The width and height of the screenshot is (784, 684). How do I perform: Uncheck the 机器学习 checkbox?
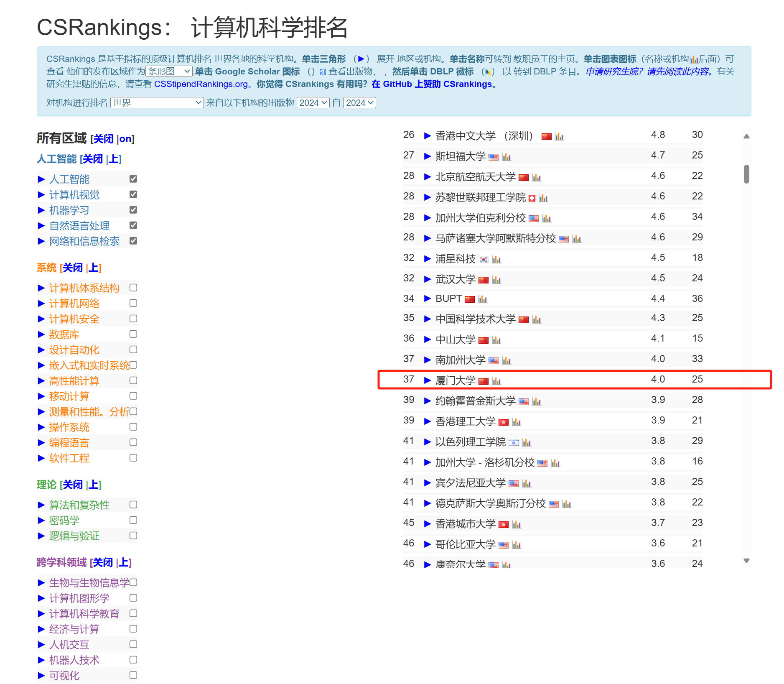(133, 210)
